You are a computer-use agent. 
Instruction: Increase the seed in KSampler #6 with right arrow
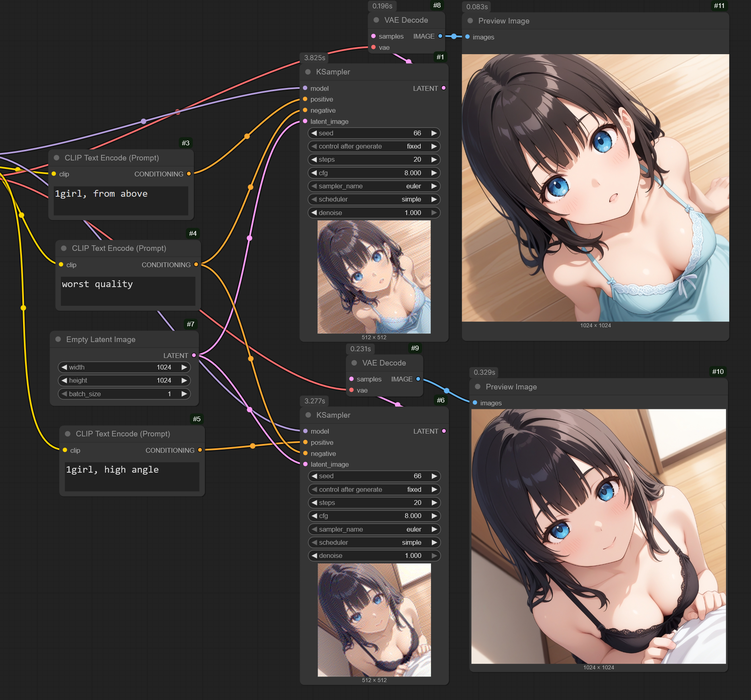click(x=434, y=476)
